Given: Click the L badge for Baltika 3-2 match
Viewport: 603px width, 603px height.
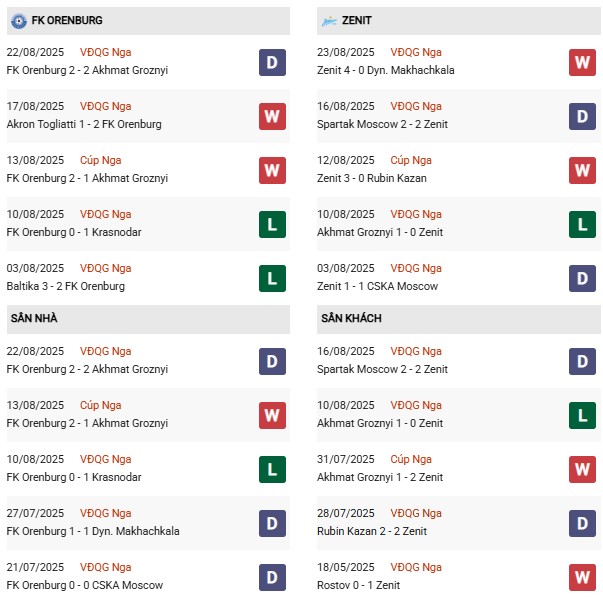Looking at the screenshot, I should point(272,278).
